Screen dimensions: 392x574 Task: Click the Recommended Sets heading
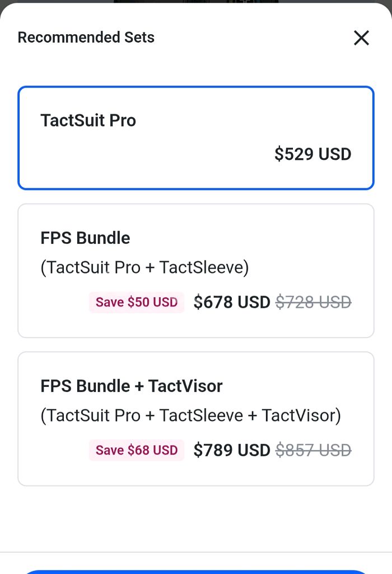86,38
